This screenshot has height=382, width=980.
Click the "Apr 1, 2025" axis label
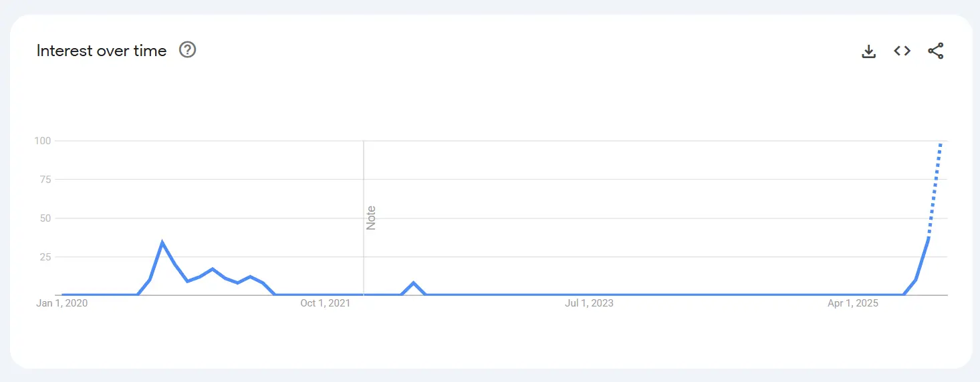click(852, 304)
